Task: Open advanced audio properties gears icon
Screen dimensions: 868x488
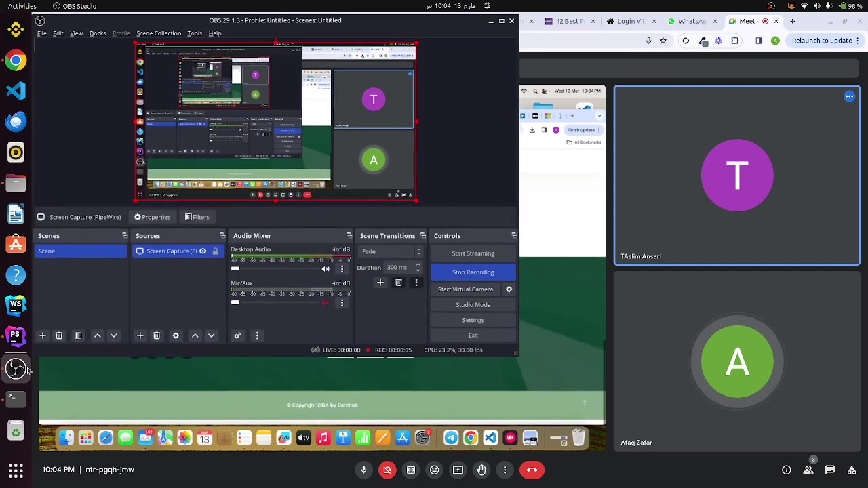Action: [238, 335]
